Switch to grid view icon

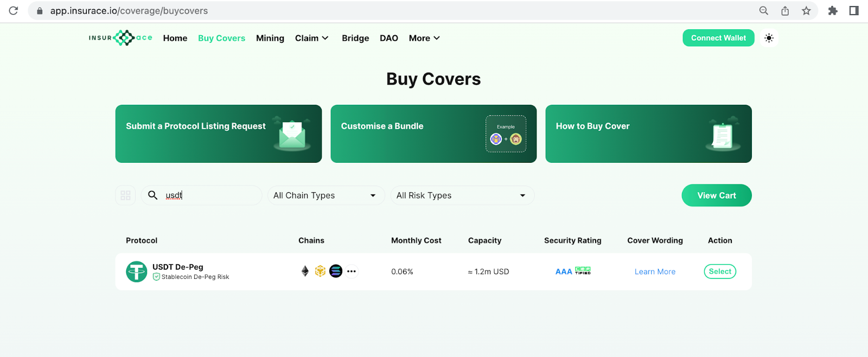pos(125,195)
